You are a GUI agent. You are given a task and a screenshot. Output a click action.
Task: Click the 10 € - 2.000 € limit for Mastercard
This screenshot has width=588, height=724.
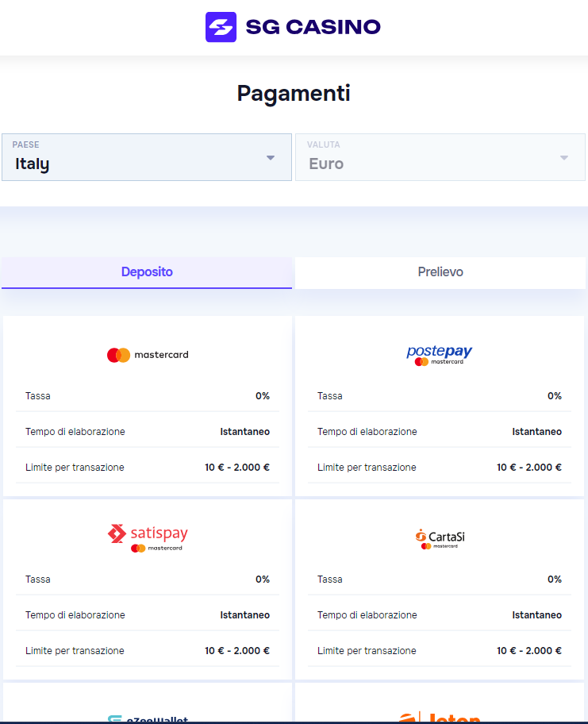(237, 468)
